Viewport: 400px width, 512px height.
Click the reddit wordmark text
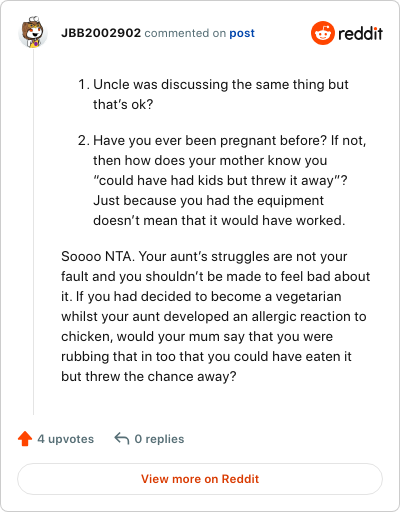(361, 33)
